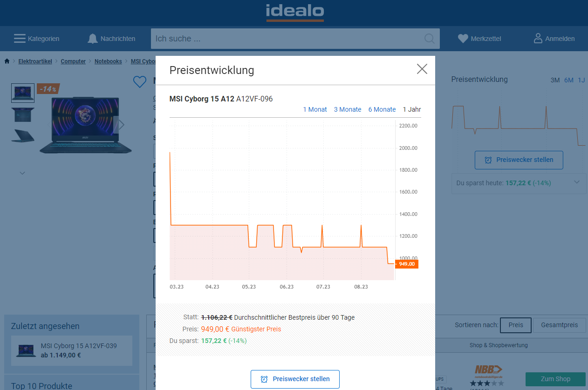
Task: Open the Kategorien hamburger menu
Action: [20, 39]
